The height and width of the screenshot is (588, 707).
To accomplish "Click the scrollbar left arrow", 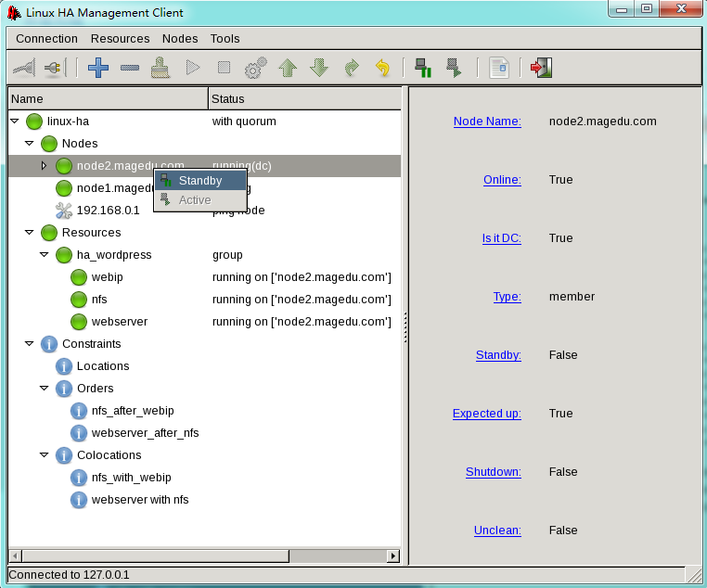I will pos(16,556).
